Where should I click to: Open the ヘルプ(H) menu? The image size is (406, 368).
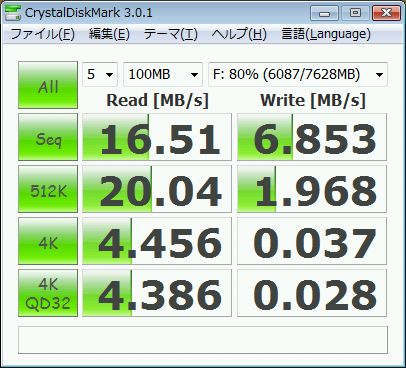[x=239, y=34]
